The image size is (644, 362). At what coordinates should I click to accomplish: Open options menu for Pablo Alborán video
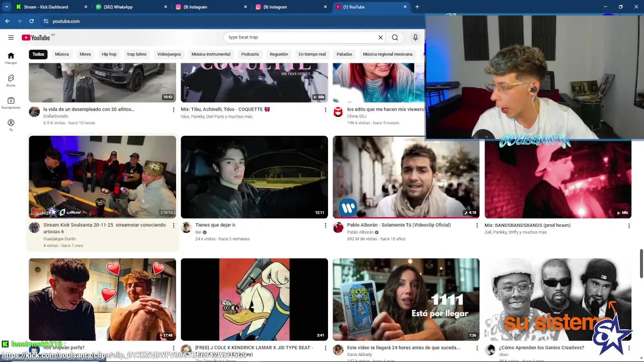[477, 226]
